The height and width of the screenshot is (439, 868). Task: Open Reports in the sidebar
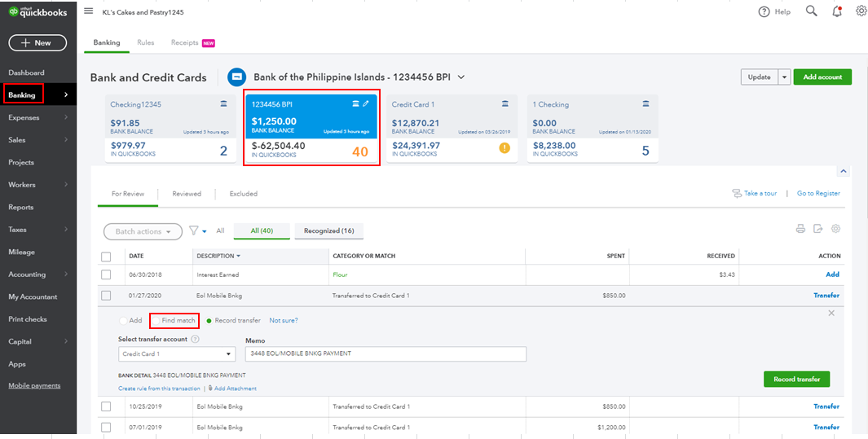pyautogui.click(x=21, y=208)
